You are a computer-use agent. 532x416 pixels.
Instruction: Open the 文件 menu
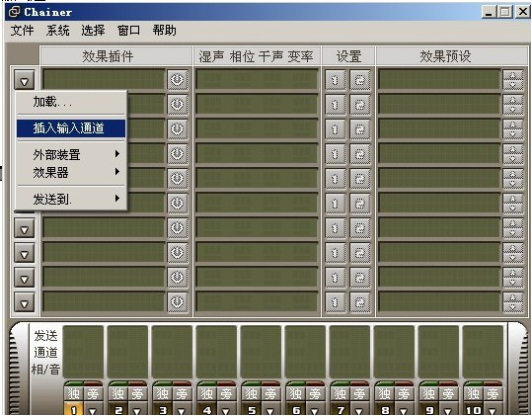pyautogui.click(x=22, y=31)
